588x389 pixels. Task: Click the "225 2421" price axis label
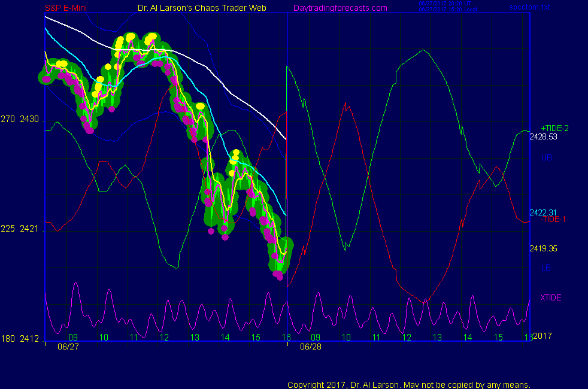pyautogui.click(x=20, y=229)
